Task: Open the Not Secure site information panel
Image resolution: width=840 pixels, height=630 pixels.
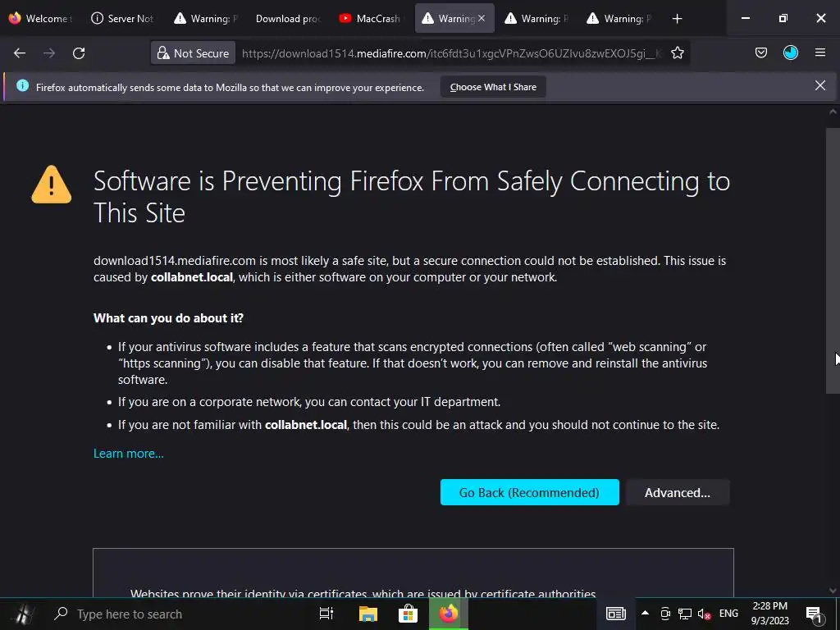Action: pos(193,53)
